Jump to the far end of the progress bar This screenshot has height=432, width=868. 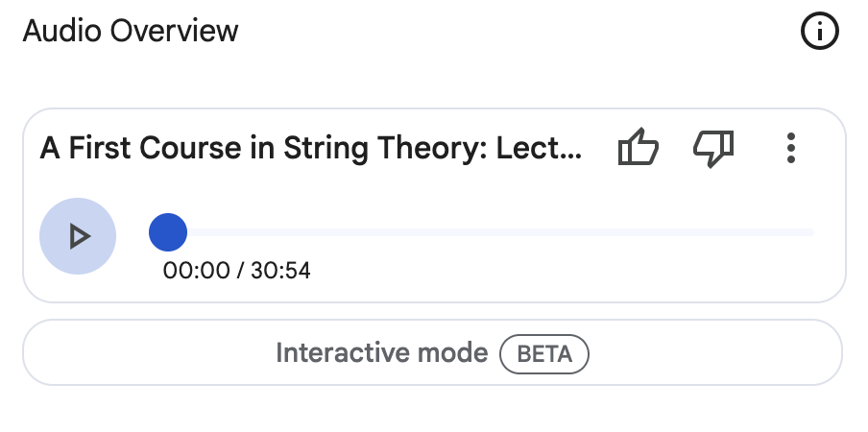(x=811, y=232)
